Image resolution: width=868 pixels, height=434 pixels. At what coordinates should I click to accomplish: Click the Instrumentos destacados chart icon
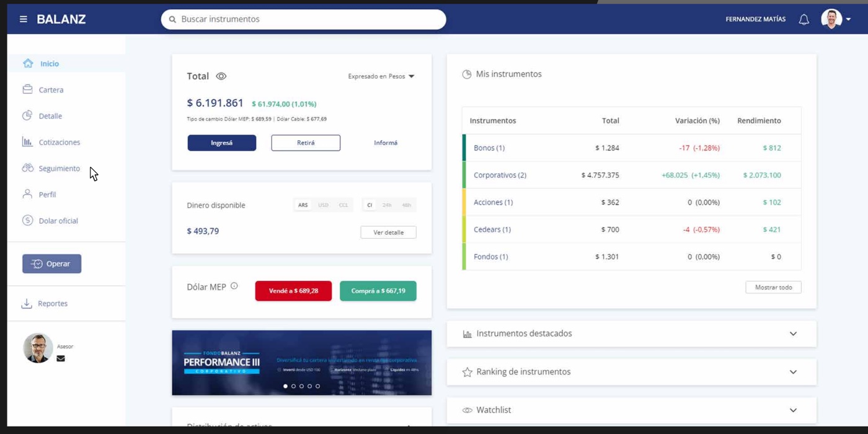click(467, 334)
